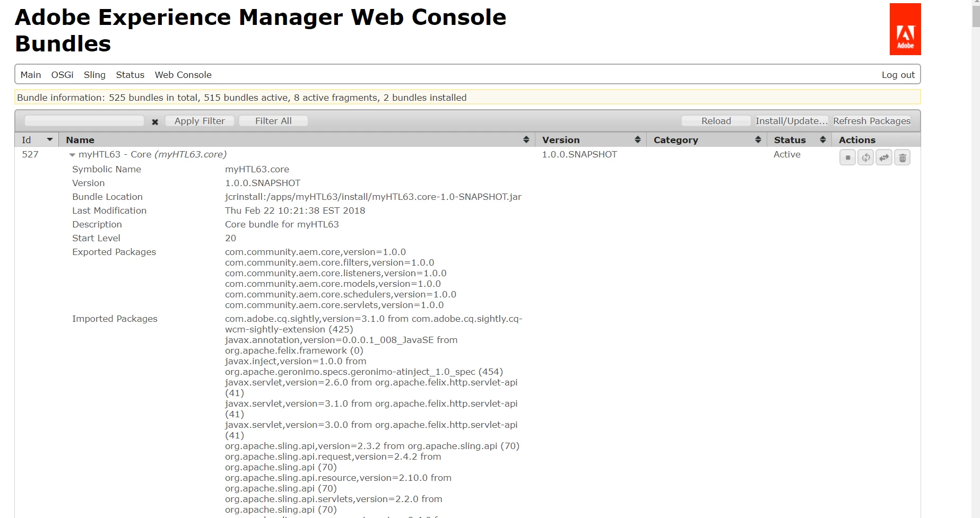
Task: Sort bundles by Id column
Action: (x=36, y=140)
